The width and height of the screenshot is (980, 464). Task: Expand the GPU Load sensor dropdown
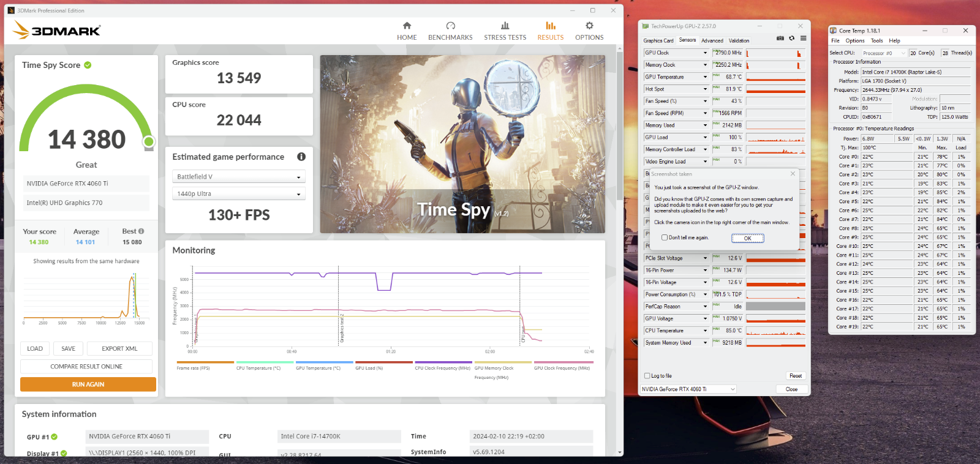[x=705, y=138]
